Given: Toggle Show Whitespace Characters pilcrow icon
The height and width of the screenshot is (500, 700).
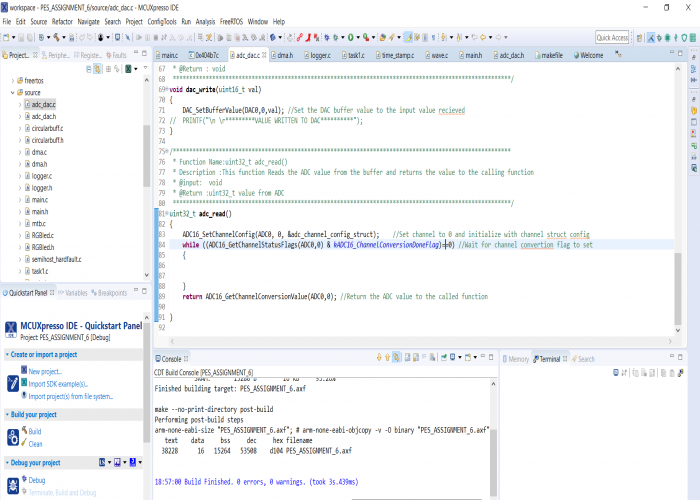Looking at the screenshot, I should pos(433,38).
